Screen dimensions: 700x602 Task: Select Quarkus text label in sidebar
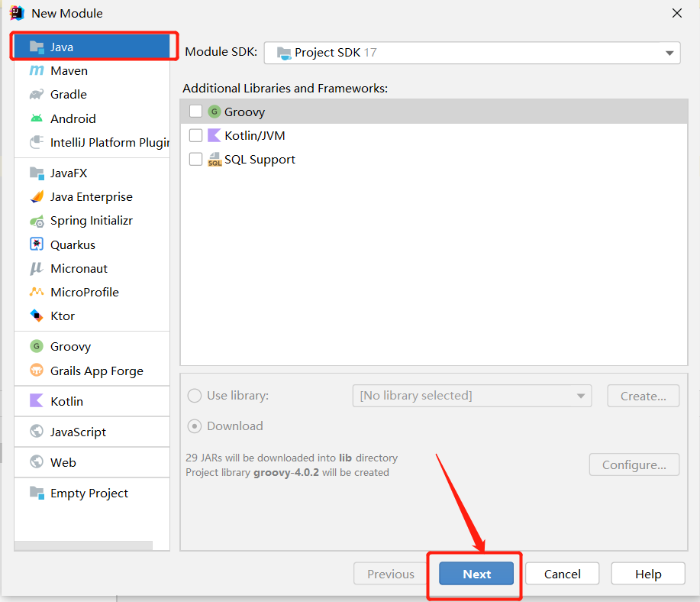[x=73, y=244]
